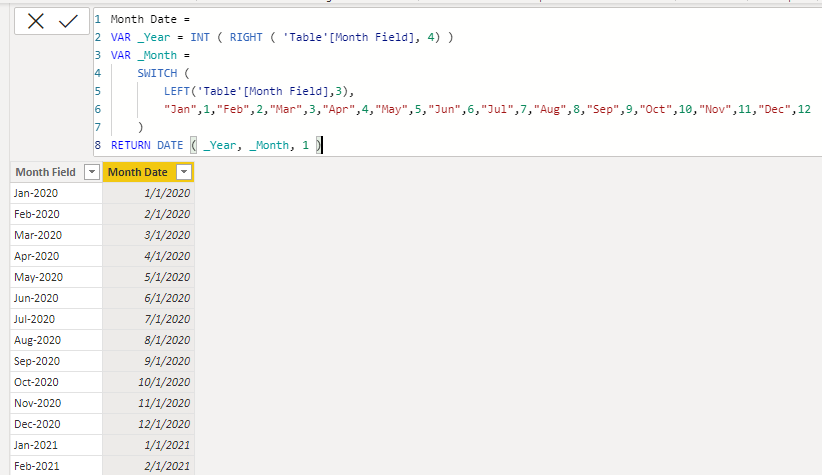Select the Sep-2020 cell

[x=56, y=361]
